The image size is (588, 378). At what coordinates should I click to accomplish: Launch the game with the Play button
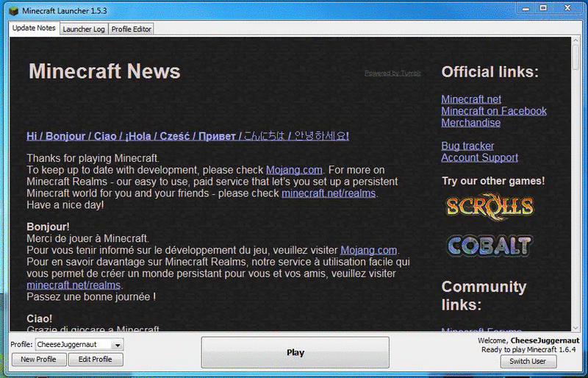click(295, 352)
